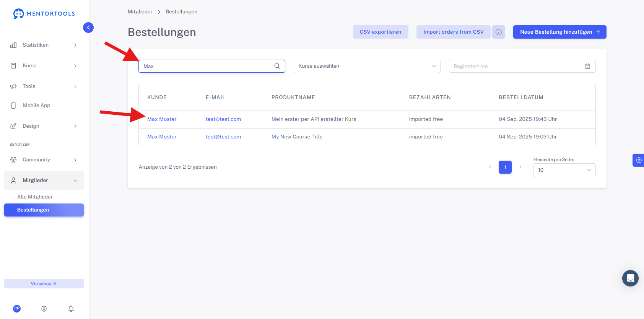Open Statistiken in the sidebar

pyautogui.click(x=44, y=45)
